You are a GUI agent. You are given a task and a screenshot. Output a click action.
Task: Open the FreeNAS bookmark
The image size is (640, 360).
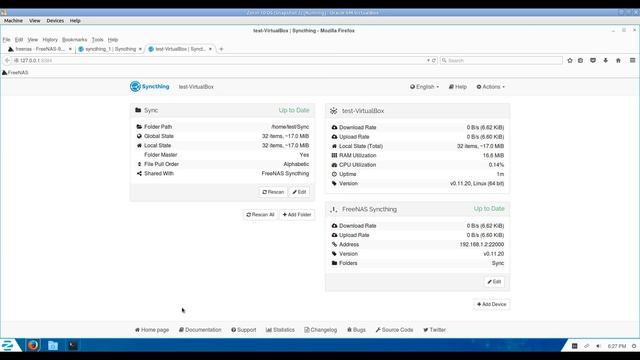(15, 73)
